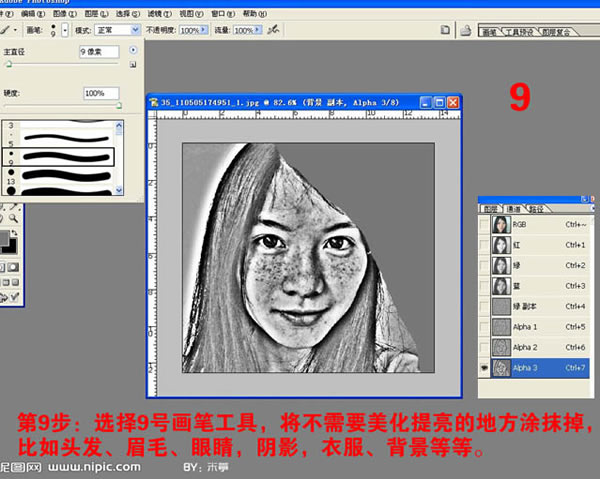Click the new brush preset icon
The width and height of the screenshot is (600, 479).
133,65
